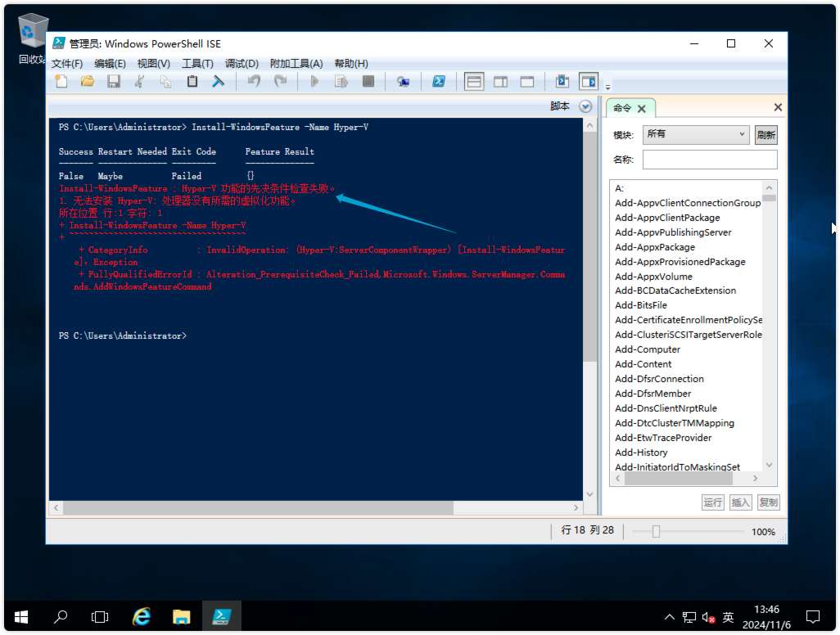Run selection icon in toolbar
This screenshot has height=635, width=840.
point(341,81)
